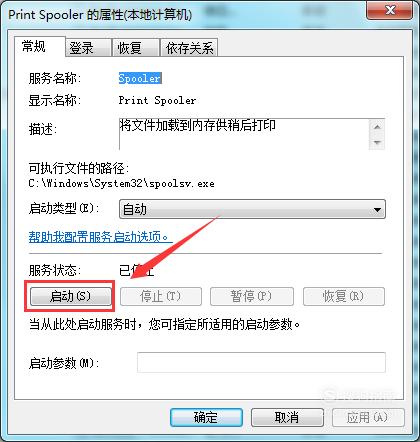Confirm with the 确定 button
Viewport: 420px width, 442px height.
pyautogui.click(x=206, y=417)
